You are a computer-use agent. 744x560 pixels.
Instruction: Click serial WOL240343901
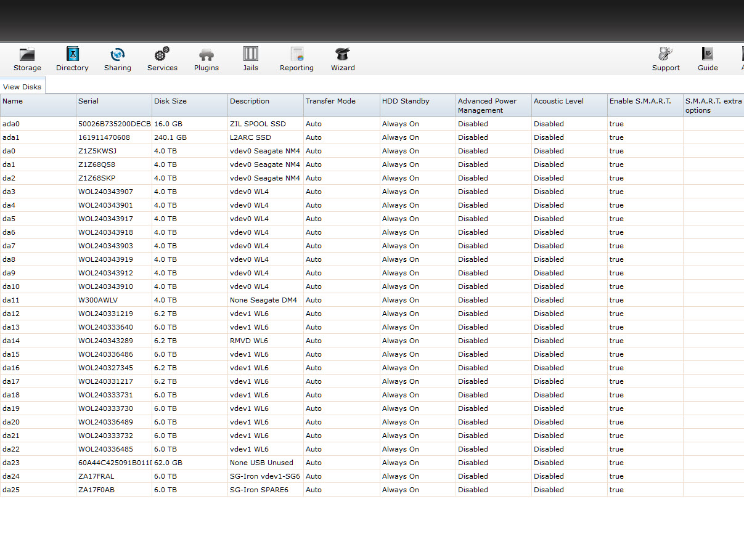pyautogui.click(x=105, y=205)
